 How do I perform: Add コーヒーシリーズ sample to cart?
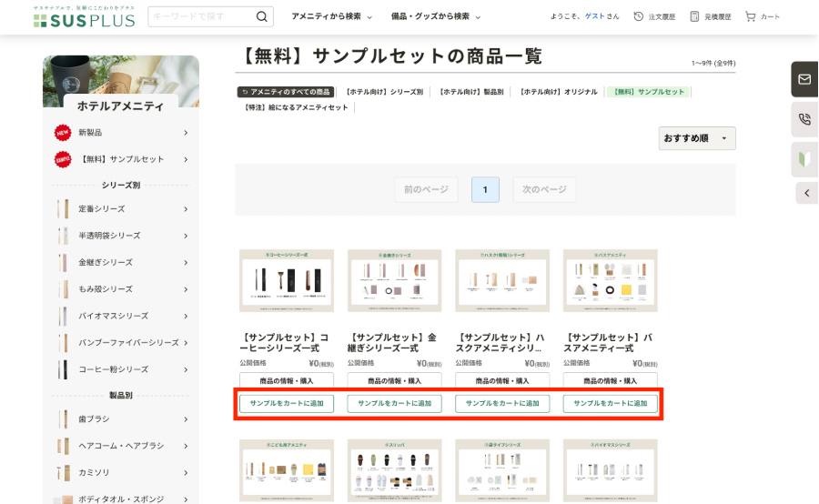tap(287, 404)
